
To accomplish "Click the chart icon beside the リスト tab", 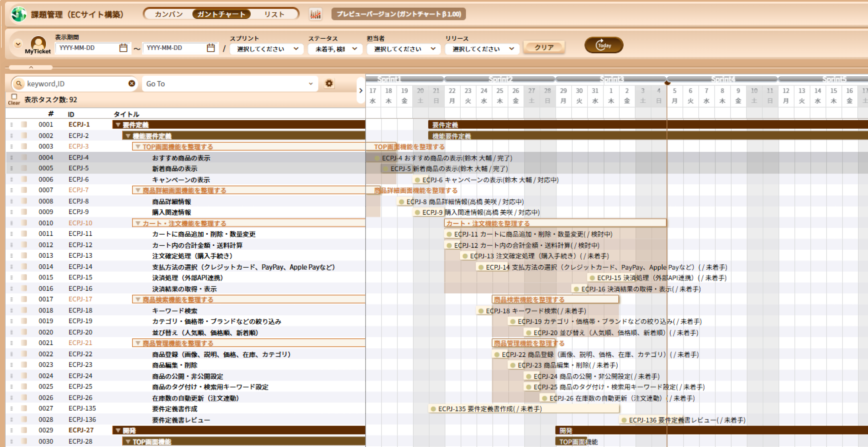I will (315, 14).
